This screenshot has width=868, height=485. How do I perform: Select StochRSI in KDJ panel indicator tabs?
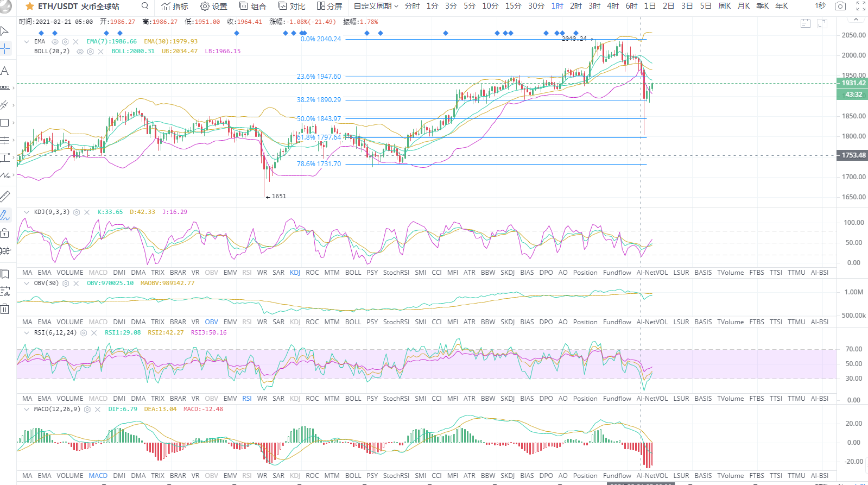pos(396,273)
